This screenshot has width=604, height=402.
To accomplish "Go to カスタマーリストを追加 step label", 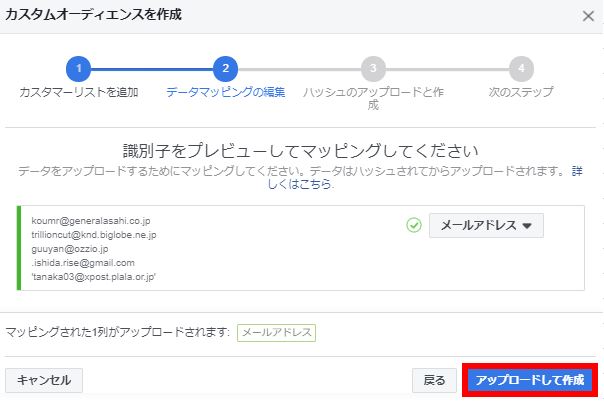I will pyautogui.click(x=79, y=92).
